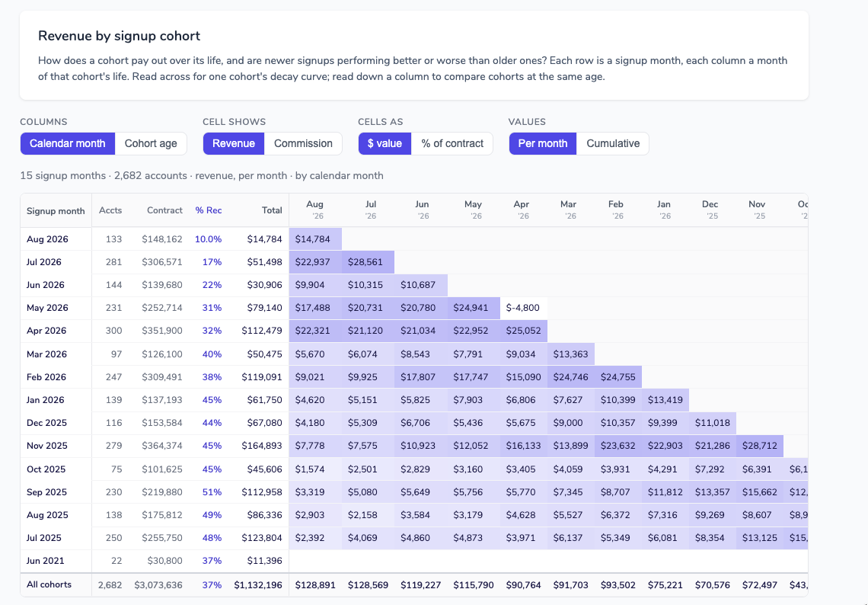
Task: Click the $28,561 Jul 2026 cell
Action: coord(368,262)
